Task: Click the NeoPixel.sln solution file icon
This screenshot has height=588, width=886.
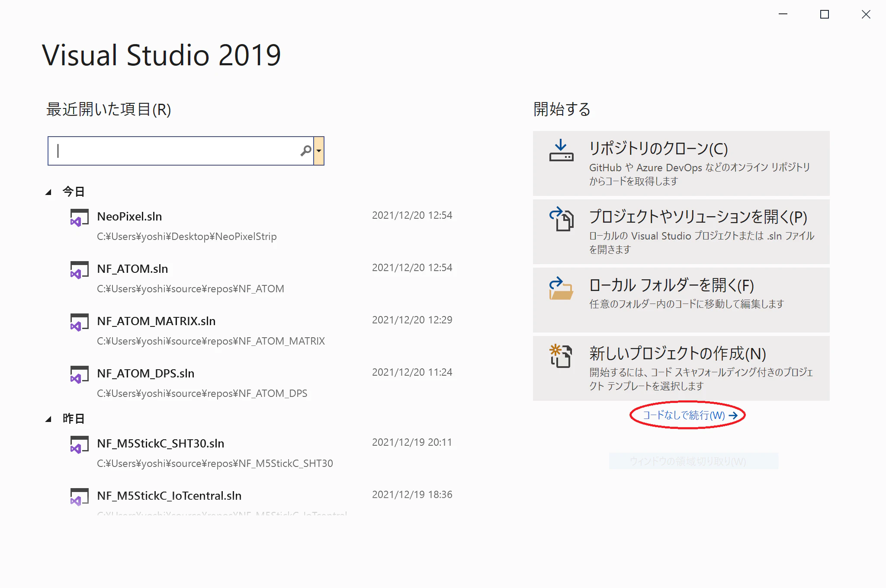Action: (x=79, y=217)
